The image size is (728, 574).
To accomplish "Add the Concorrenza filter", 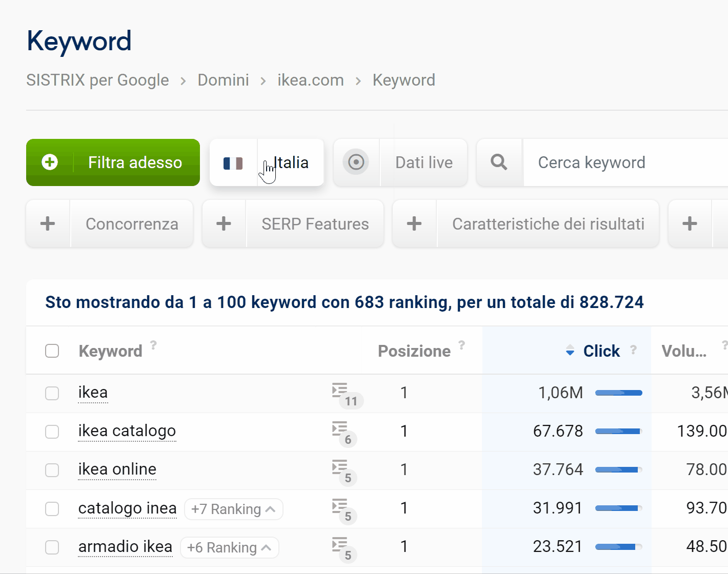I will pos(110,224).
